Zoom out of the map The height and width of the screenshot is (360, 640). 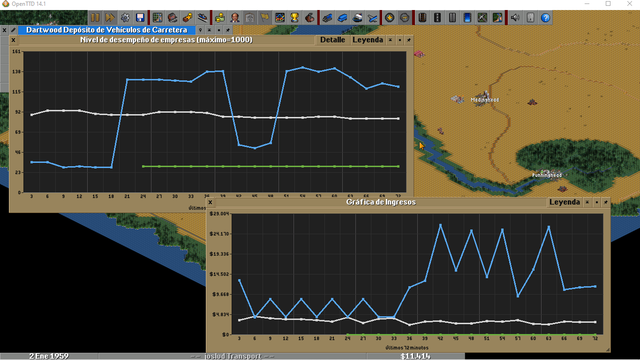coord(404,18)
